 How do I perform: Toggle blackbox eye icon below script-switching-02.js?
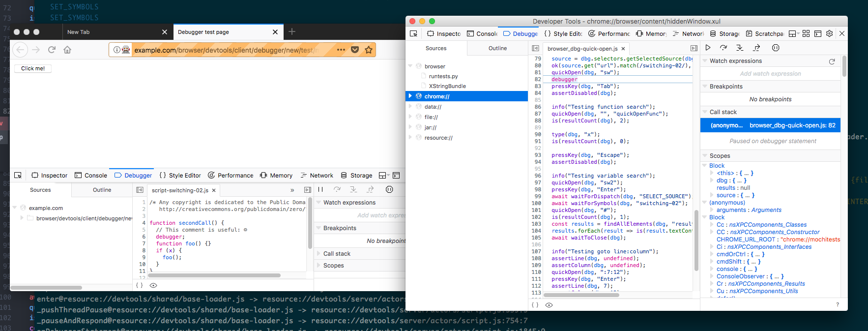click(153, 285)
